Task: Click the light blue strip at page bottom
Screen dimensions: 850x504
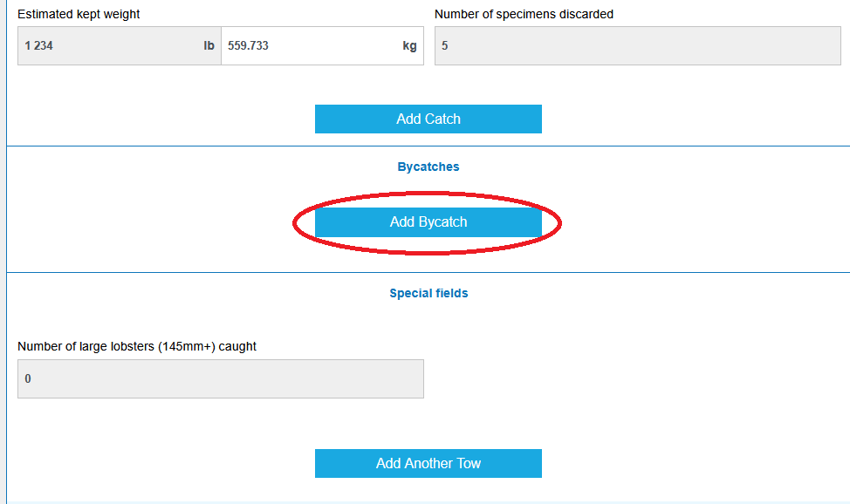Action: click(x=428, y=501)
